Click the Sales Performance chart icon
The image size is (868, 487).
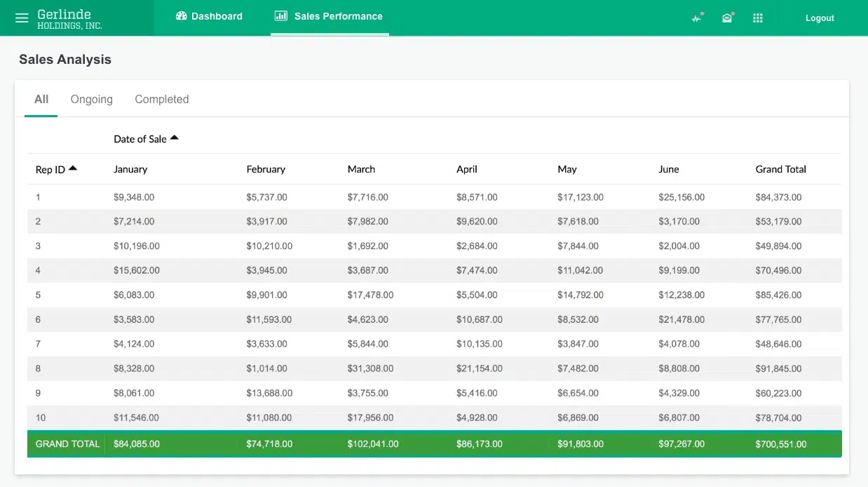point(281,16)
